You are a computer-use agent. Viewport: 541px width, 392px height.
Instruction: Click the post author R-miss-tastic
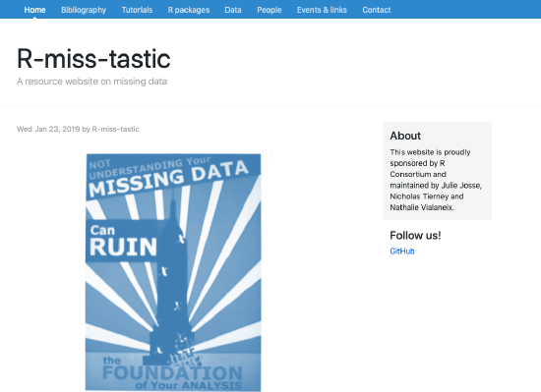(115, 129)
